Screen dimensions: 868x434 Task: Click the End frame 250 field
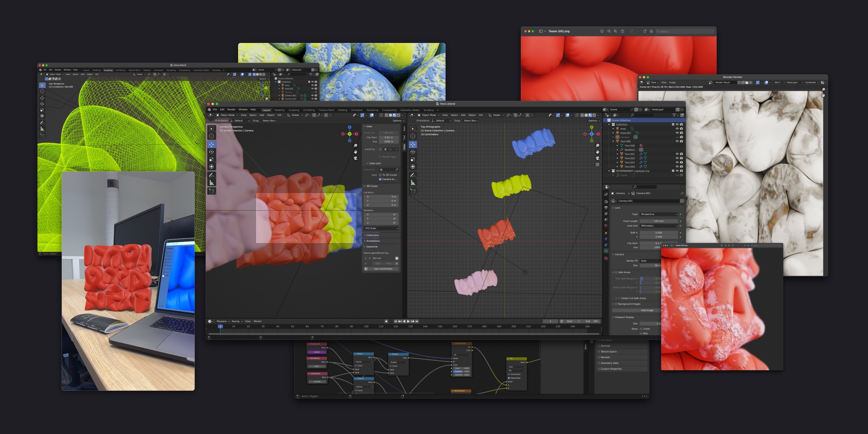click(x=591, y=321)
